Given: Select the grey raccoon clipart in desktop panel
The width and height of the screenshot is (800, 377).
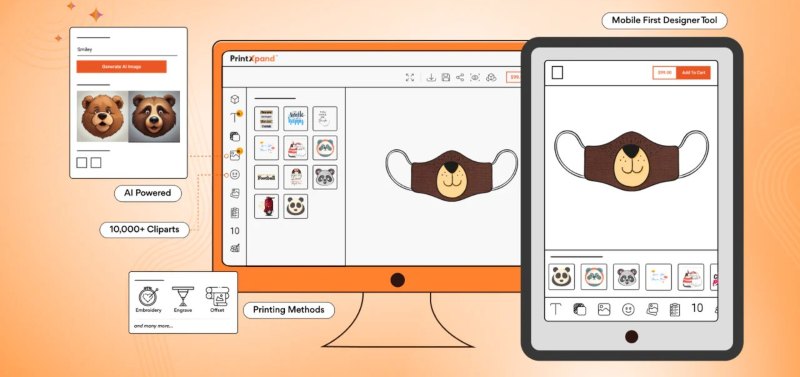Looking at the screenshot, I should point(325,177).
